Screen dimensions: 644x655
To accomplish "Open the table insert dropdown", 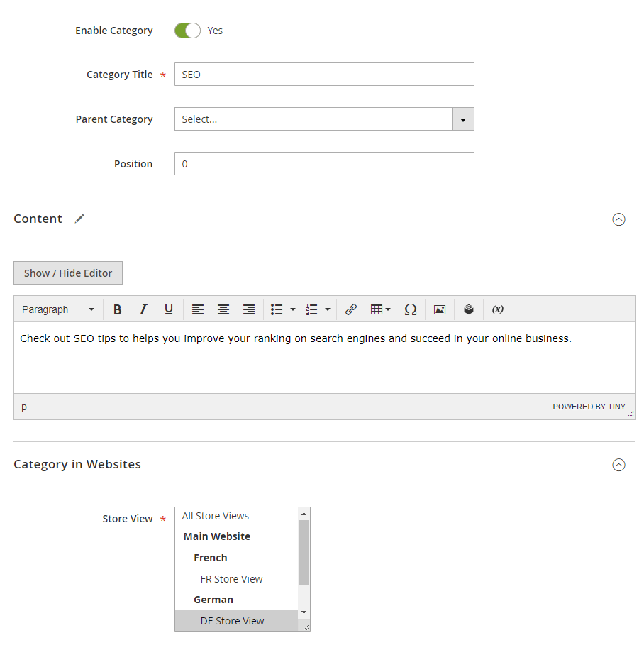I will click(380, 309).
